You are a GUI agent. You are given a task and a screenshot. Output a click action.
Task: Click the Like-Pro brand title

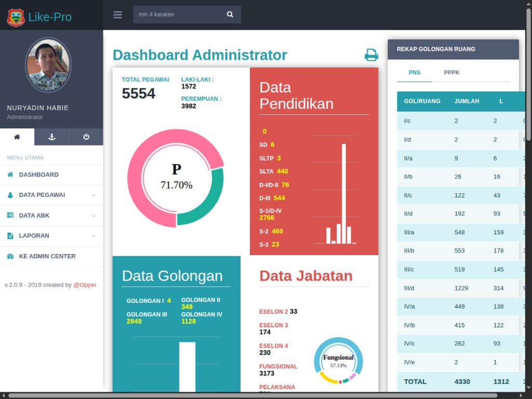[x=50, y=17]
